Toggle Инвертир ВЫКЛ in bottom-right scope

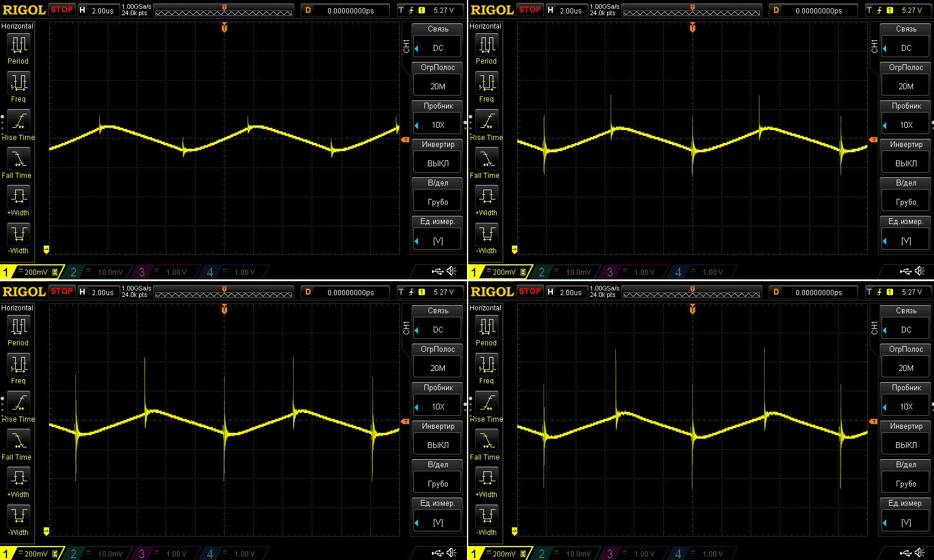coord(906,445)
